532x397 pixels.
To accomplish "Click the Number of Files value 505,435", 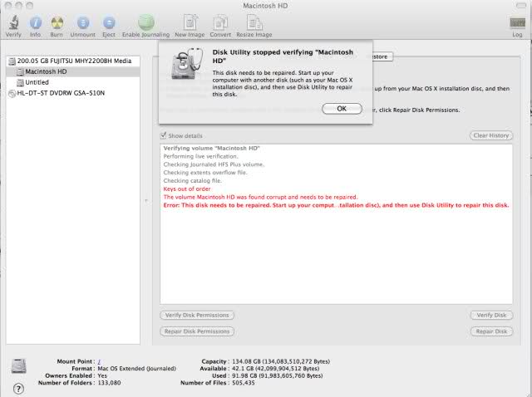I will click(x=244, y=383).
